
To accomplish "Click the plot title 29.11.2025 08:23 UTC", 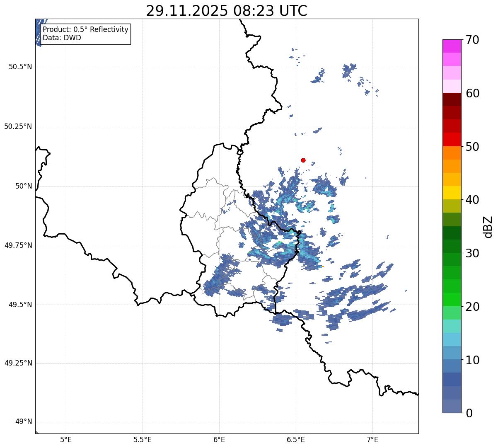I will 227,11.
